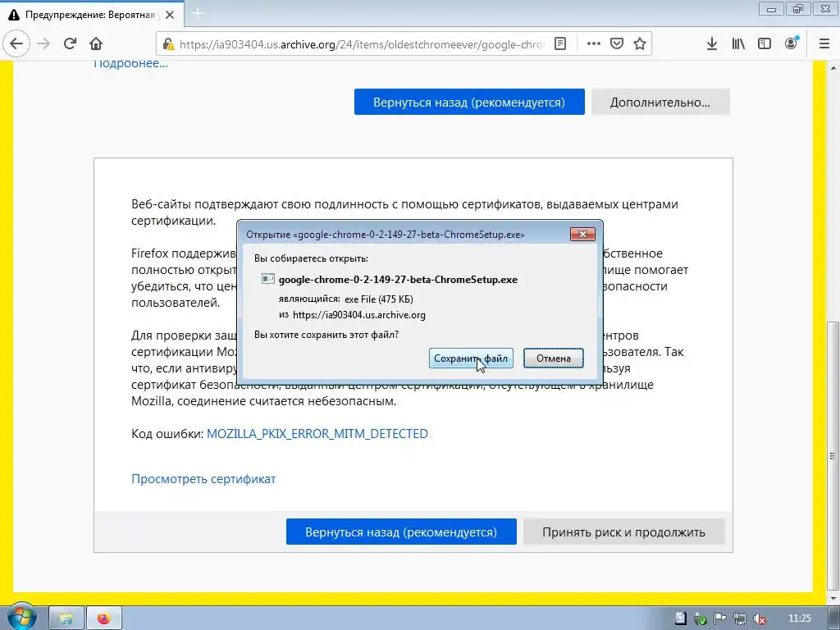The height and width of the screenshot is (630, 840).
Task: Reload the current page
Action: click(x=70, y=43)
